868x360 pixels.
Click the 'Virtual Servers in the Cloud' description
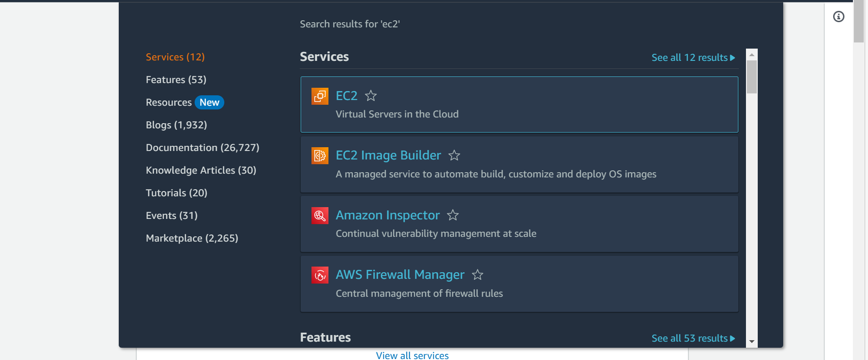click(x=397, y=114)
